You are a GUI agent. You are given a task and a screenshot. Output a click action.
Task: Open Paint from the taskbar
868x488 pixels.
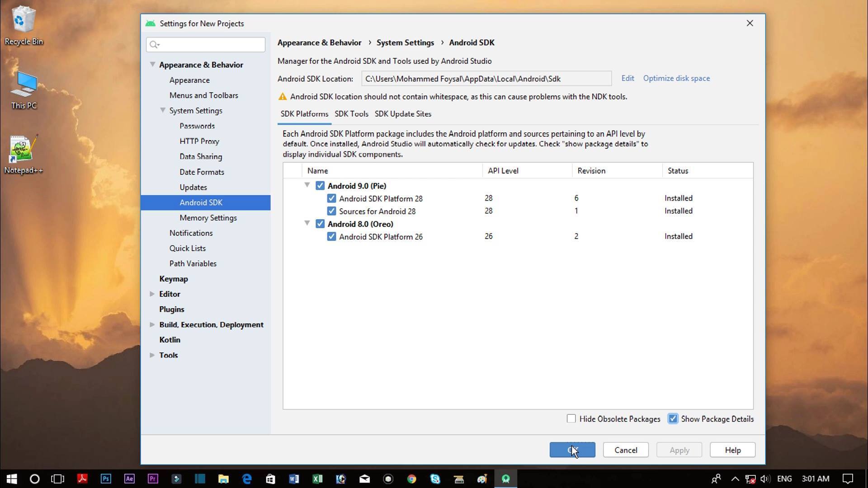coord(482,479)
